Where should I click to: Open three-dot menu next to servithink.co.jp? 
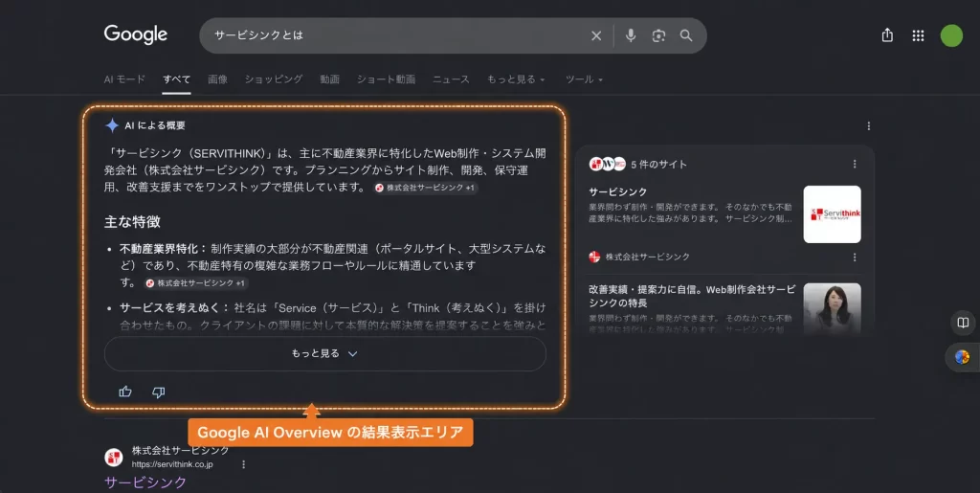click(243, 464)
